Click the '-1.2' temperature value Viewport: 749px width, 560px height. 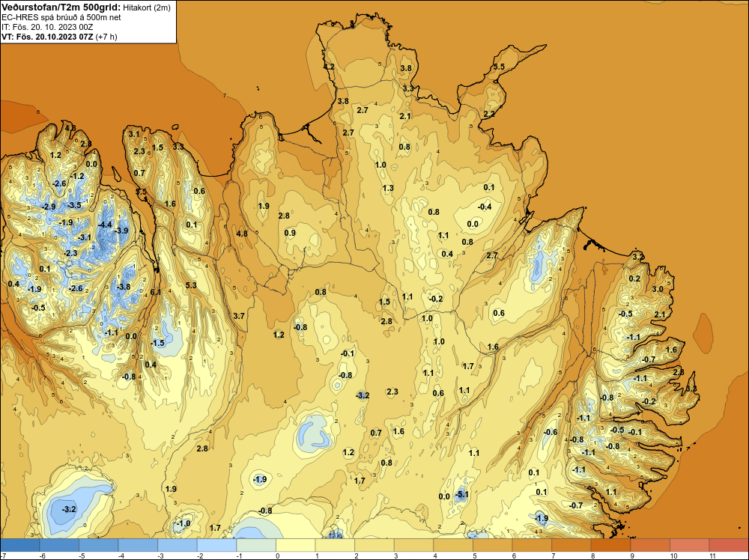click(77, 176)
